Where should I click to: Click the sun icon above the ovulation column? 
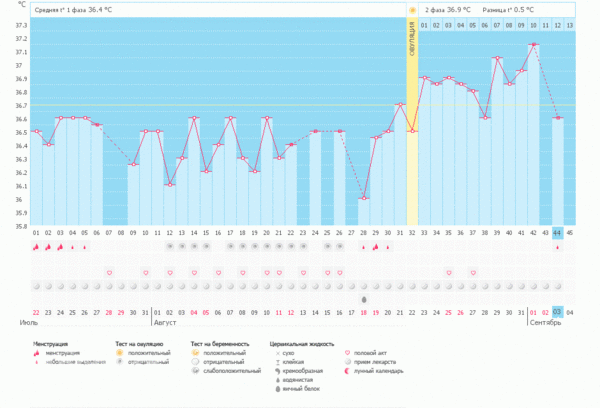[412, 10]
